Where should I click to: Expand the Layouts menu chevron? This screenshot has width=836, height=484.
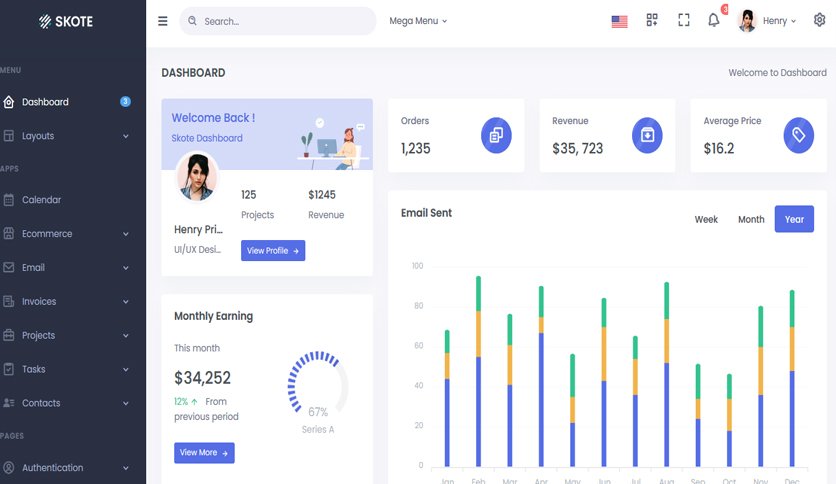tap(126, 136)
